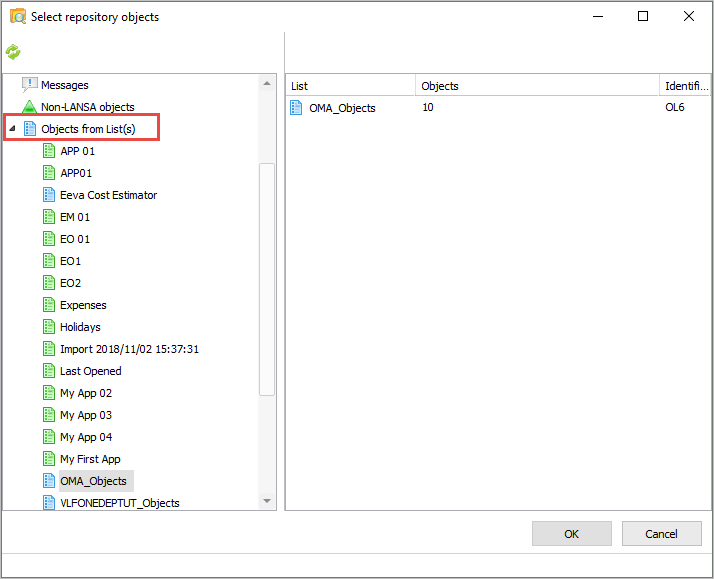Click the Objects column header
The image size is (714, 579).
tap(537, 86)
